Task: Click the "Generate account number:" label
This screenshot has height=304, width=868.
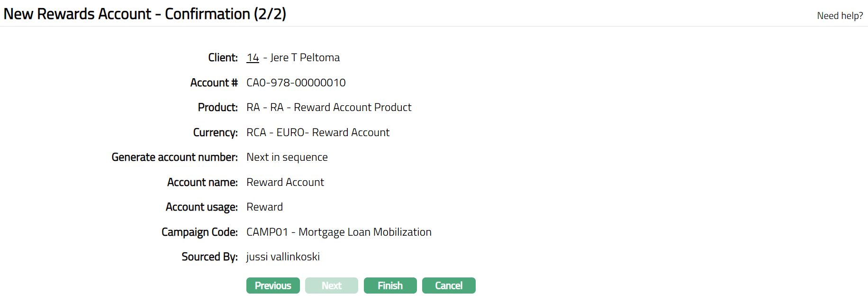Action: pos(174,157)
